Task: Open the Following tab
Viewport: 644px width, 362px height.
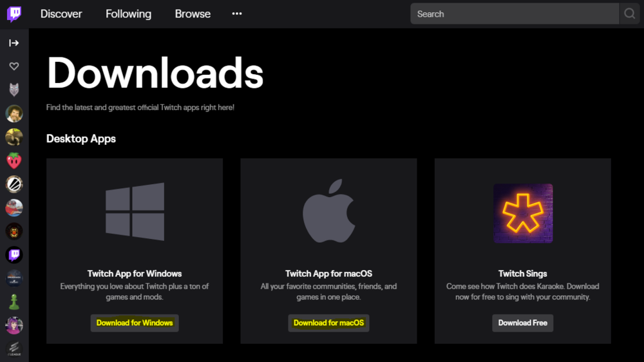Action: [128, 14]
